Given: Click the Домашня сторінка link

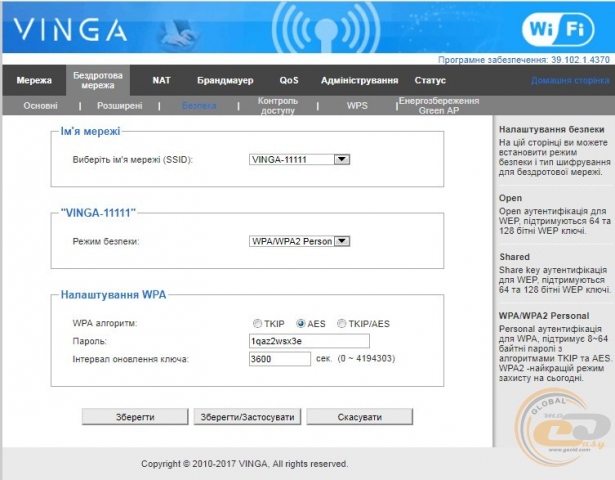Looking at the screenshot, I should coord(570,80).
